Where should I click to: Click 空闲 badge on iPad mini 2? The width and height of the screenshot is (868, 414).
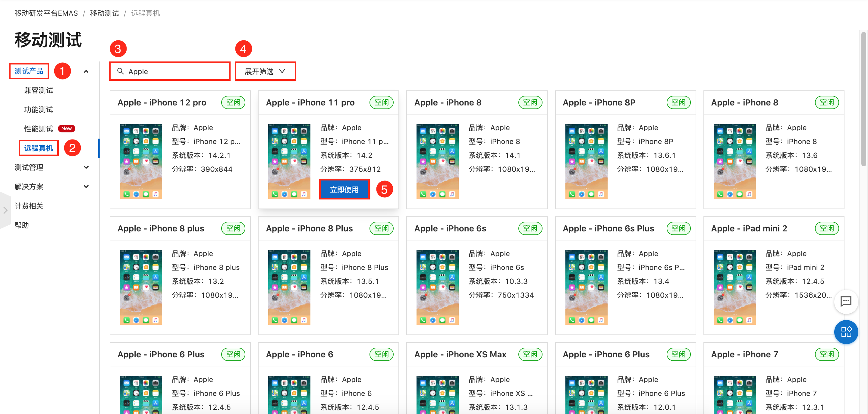(x=826, y=228)
